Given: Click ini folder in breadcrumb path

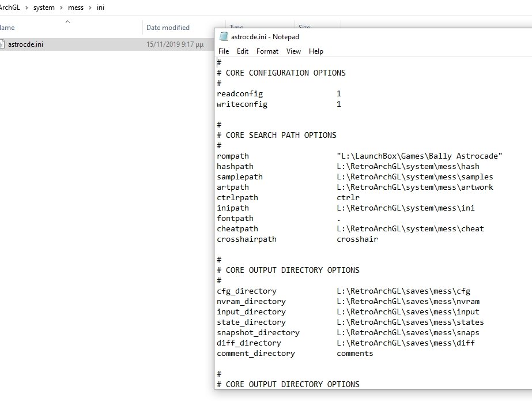Looking at the screenshot, I should [x=100, y=7].
